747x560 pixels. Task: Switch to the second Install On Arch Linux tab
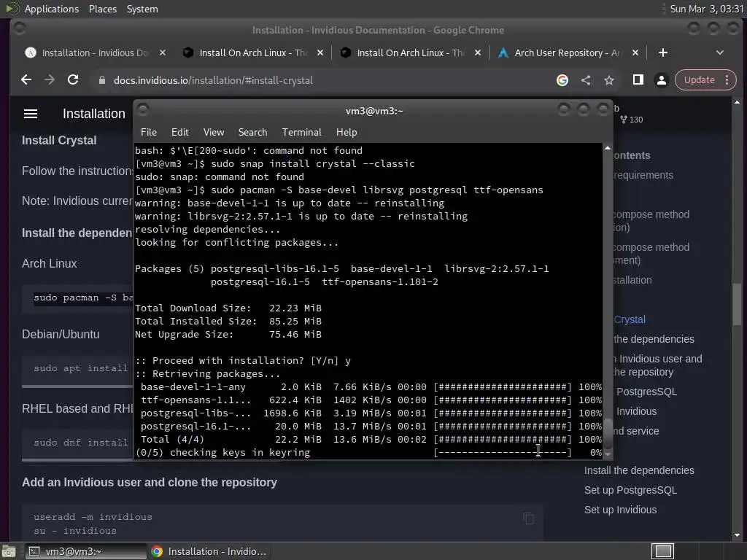410,52
